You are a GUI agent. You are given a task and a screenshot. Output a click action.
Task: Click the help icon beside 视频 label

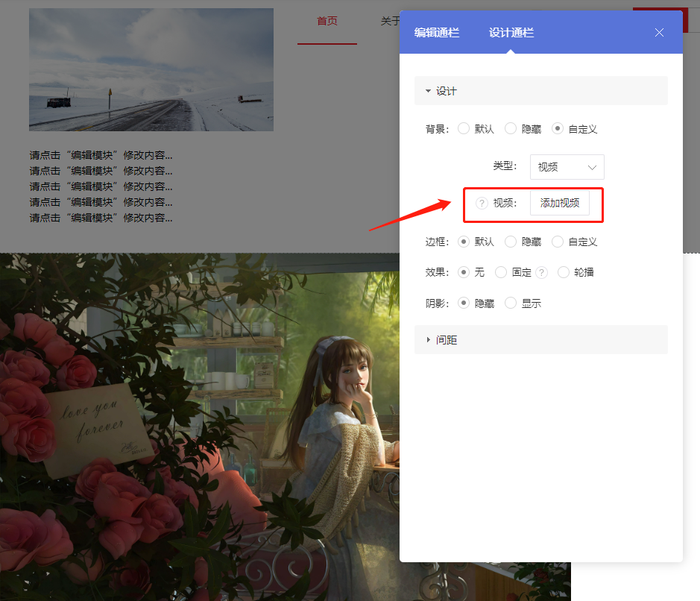(482, 203)
